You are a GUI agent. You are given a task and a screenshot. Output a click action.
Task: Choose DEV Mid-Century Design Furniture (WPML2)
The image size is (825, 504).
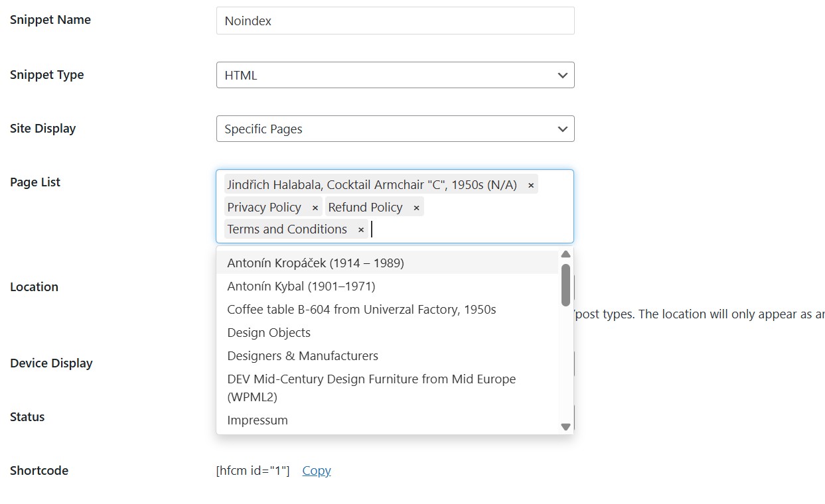tap(371, 388)
